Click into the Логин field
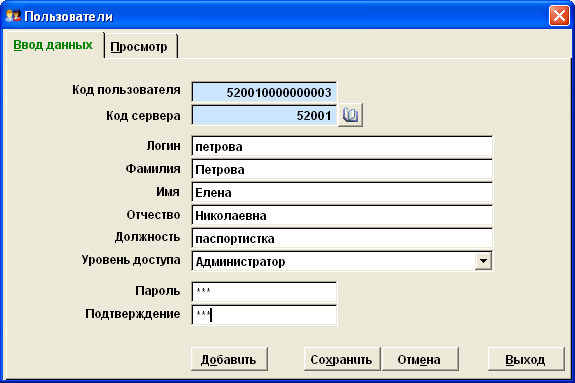Image resolution: width=575 pixels, height=383 pixels. pyautogui.click(x=342, y=146)
